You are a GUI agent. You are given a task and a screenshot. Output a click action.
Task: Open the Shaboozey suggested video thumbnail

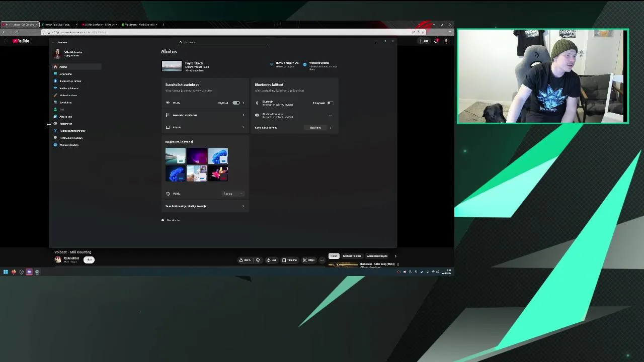343,264
